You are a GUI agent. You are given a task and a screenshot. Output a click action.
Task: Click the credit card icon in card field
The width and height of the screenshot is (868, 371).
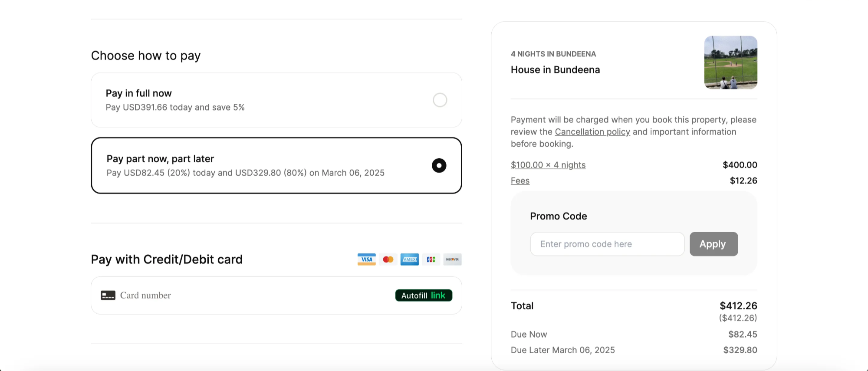pyautogui.click(x=108, y=295)
